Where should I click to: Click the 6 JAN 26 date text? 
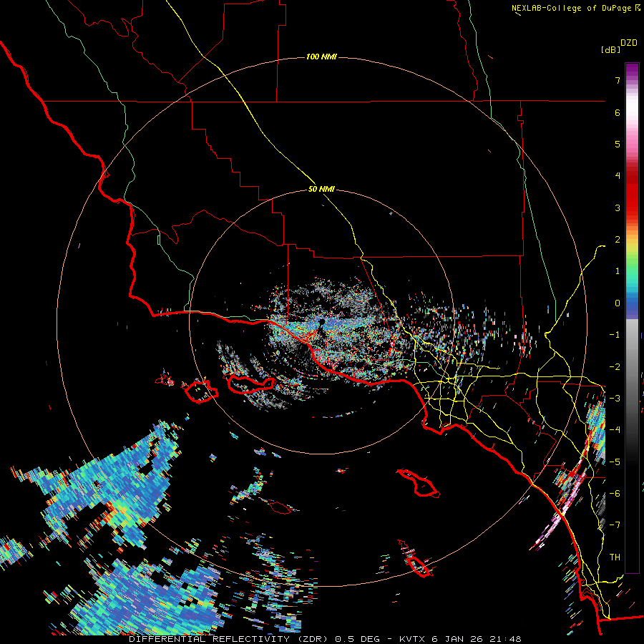tap(457, 639)
